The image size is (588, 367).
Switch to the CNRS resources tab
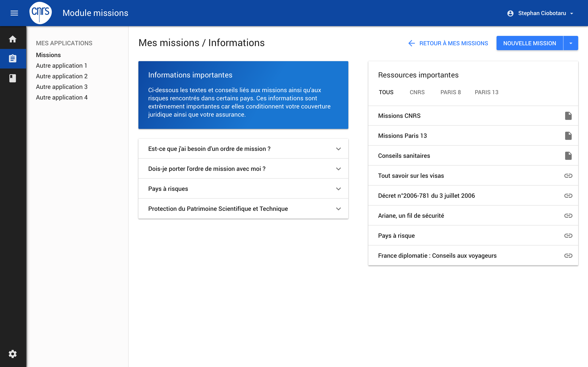click(417, 92)
